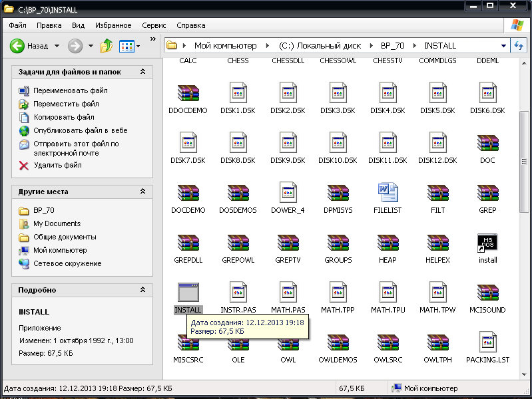Select the MCISOUND archive icon
This screenshot has height=399, width=532.
click(487, 292)
